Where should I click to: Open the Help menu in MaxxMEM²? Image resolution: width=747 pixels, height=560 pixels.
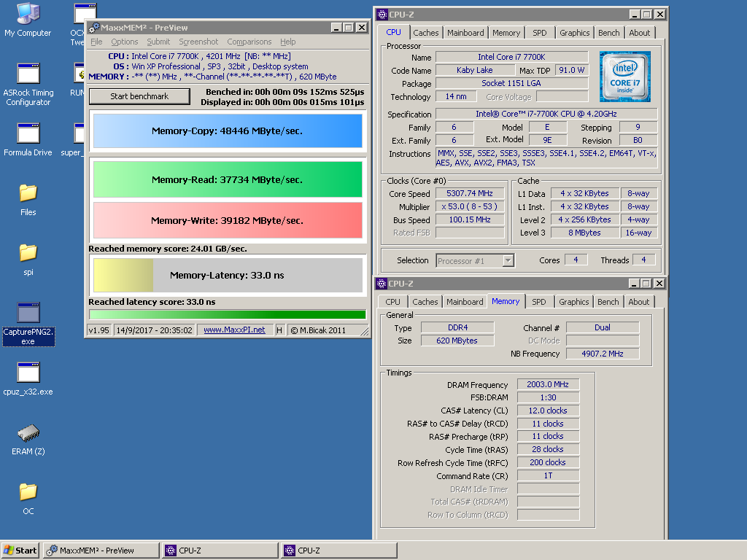287,42
